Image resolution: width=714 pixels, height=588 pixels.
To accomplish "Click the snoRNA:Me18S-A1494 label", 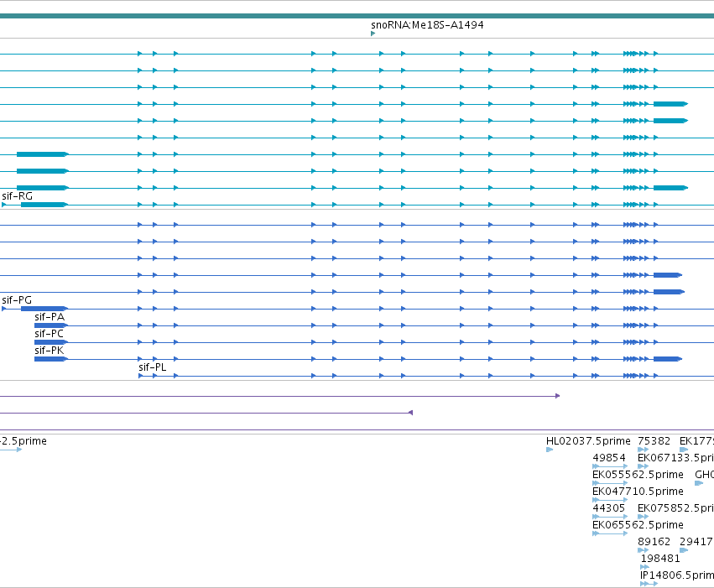I will coord(427,25).
